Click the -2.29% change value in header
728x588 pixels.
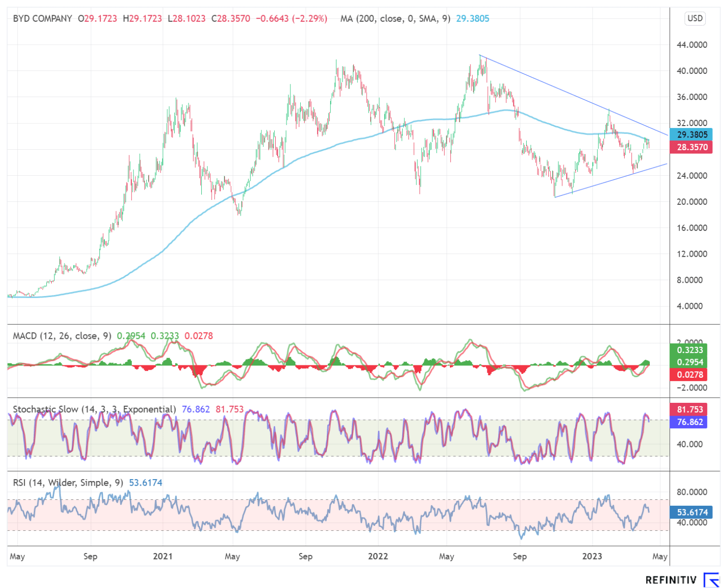tap(310, 19)
